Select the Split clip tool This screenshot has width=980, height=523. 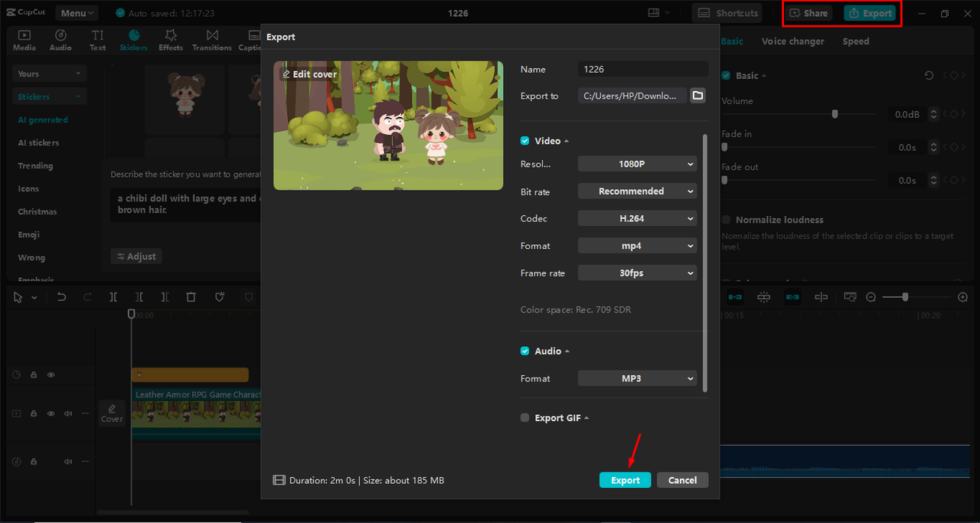click(x=113, y=297)
